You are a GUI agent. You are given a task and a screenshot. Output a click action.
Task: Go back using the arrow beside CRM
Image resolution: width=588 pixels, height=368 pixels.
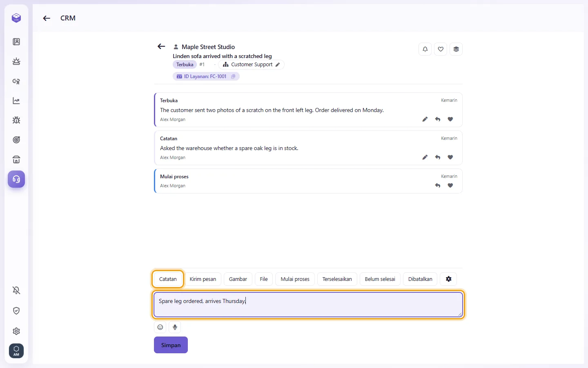[x=47, y=18]
